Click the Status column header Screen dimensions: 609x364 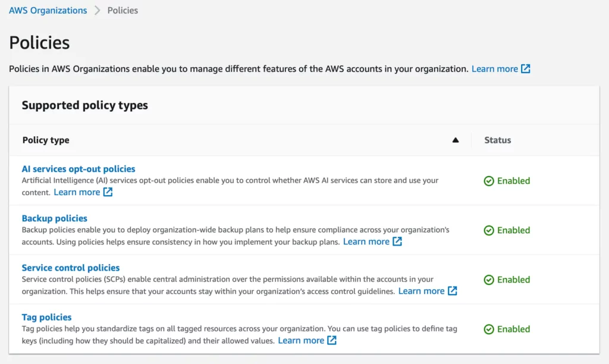tap(498, 140)
